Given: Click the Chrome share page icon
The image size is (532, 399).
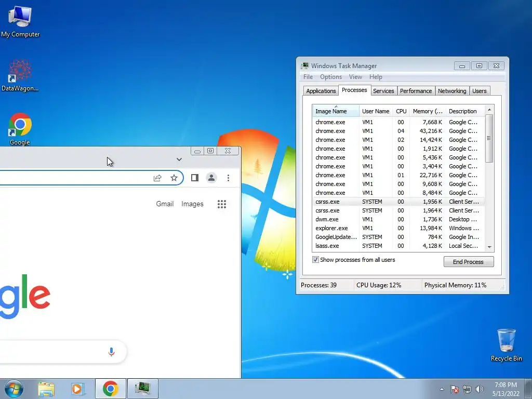Looking at the screenshot, I should [x=157, y=178].
